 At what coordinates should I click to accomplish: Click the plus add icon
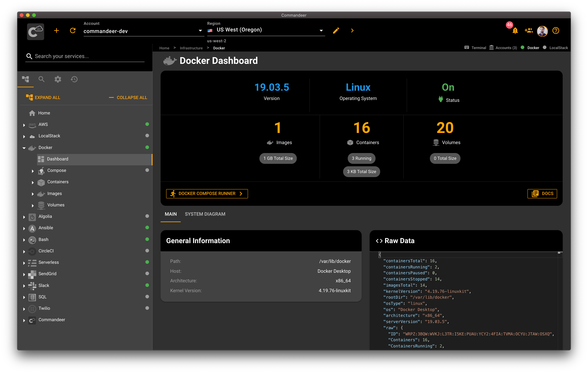[x=56, y=31]
